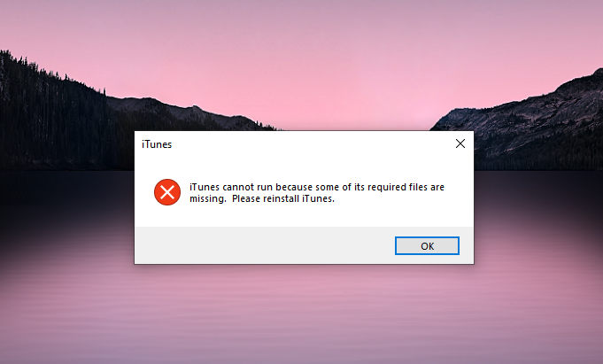Click the "Please reinstall iTunes." sentence
This screenshot has height=364, width=603.
point(283,198)
